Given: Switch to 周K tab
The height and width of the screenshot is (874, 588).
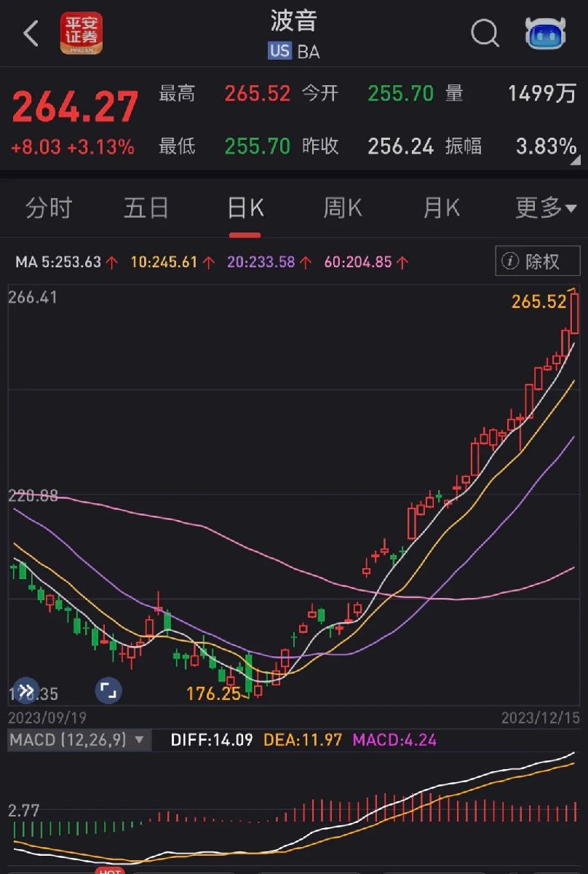Looking at the screenshot, I should [342, 209].
